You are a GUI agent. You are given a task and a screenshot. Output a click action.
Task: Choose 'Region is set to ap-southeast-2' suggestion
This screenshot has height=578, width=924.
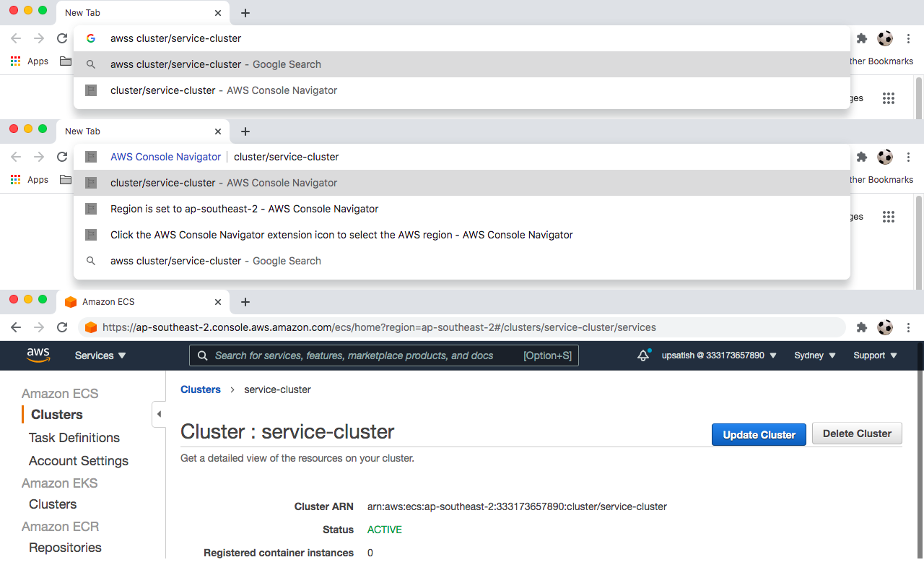pos(462,209)
